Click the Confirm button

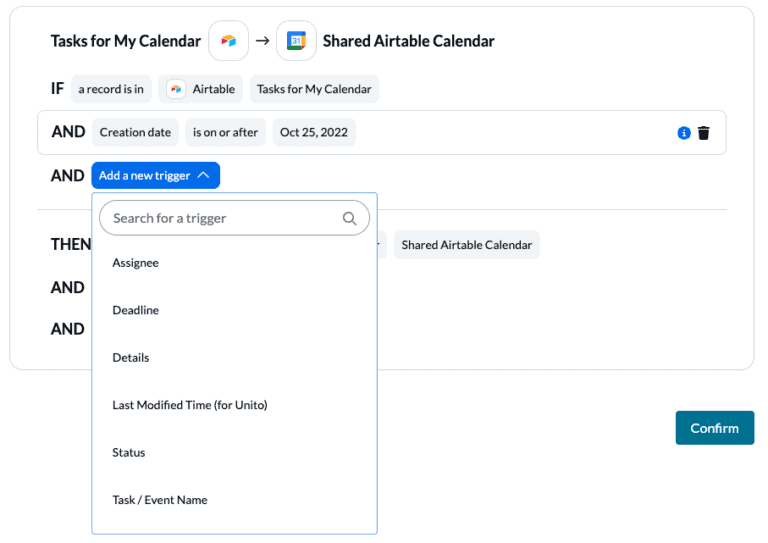pyautogui.click(x=714, y=428)
